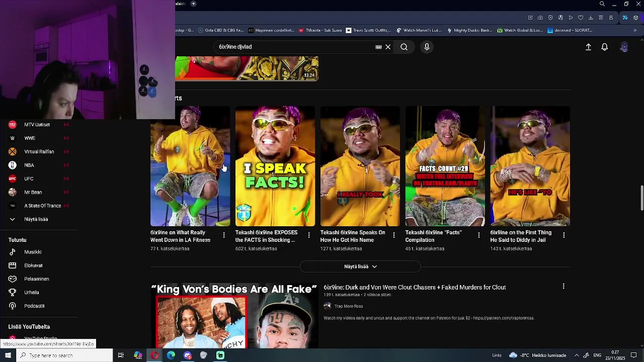Open the on-screen keyboard icon in search box
This screenshot has width=644, height=362.
click(378, 47)
